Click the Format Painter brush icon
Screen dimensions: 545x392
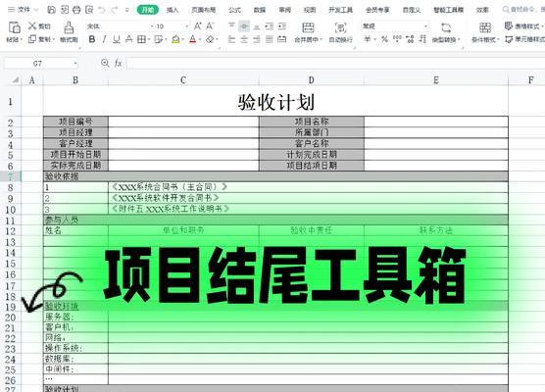point(69,26)
